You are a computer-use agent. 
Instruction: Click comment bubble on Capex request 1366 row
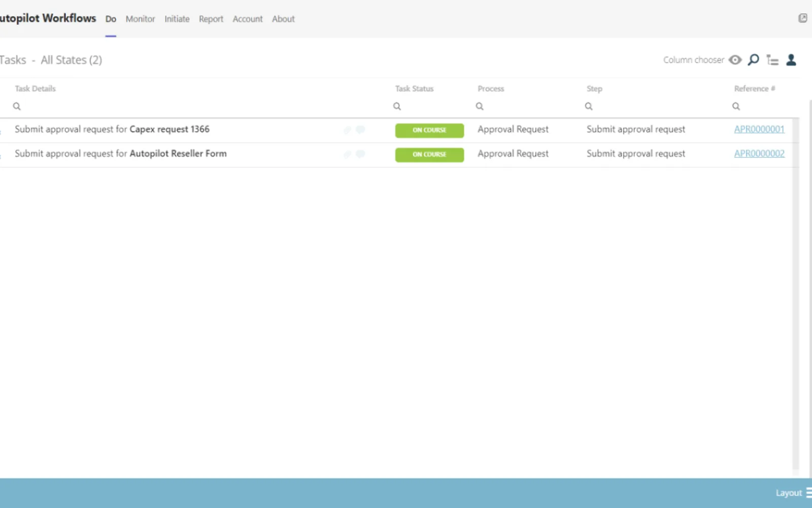pyautogui.click(x=360, y=130)
